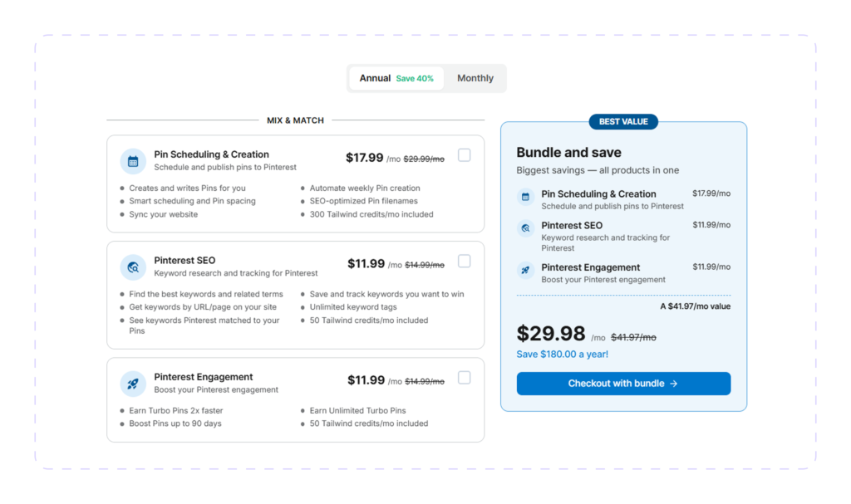851x504 pixels.
Task: Click the Save 40% label
Action: click(x=415, y=79)
